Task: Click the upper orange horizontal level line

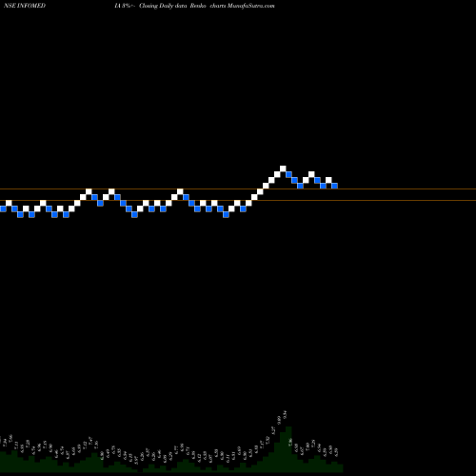Action: (238, 189)
